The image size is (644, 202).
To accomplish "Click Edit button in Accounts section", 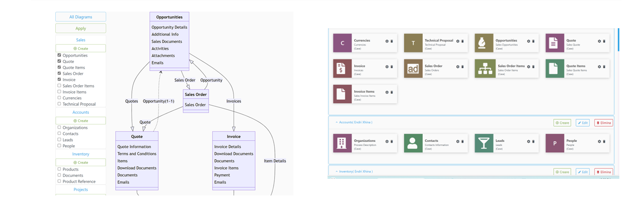I will (582, 122).
